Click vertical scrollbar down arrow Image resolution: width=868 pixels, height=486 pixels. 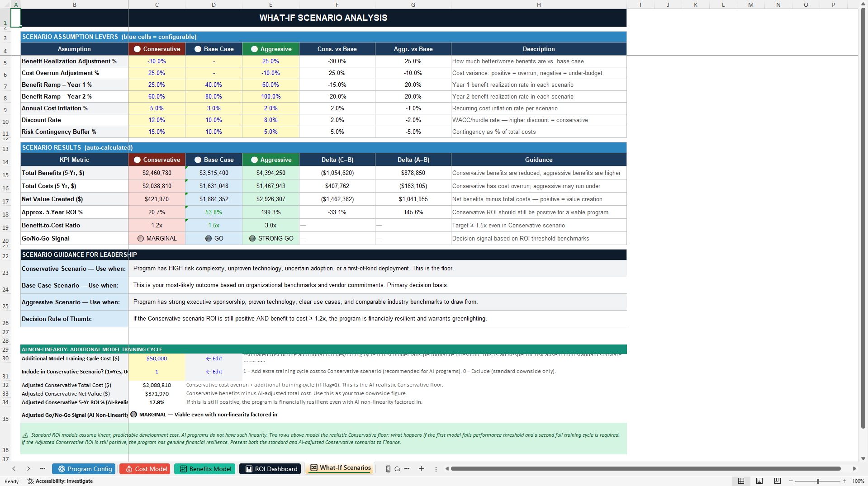pyautogui.click(x=863, y=458)
